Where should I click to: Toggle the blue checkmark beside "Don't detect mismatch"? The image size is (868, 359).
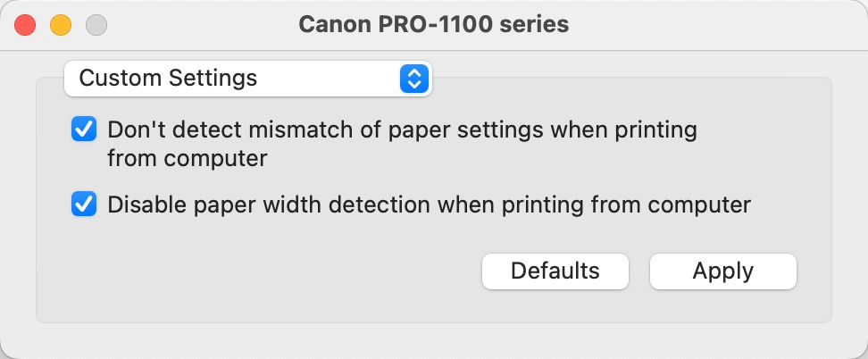point(84,130)
